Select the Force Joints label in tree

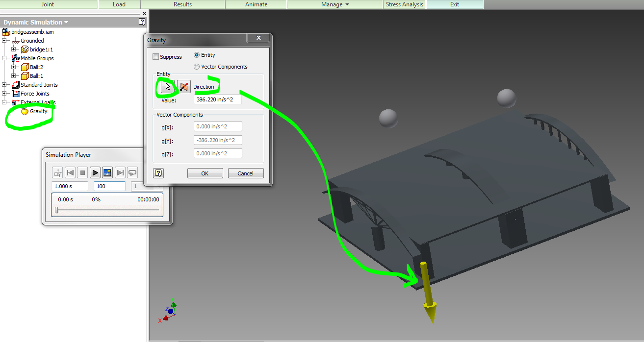click(x=35, y=94)
